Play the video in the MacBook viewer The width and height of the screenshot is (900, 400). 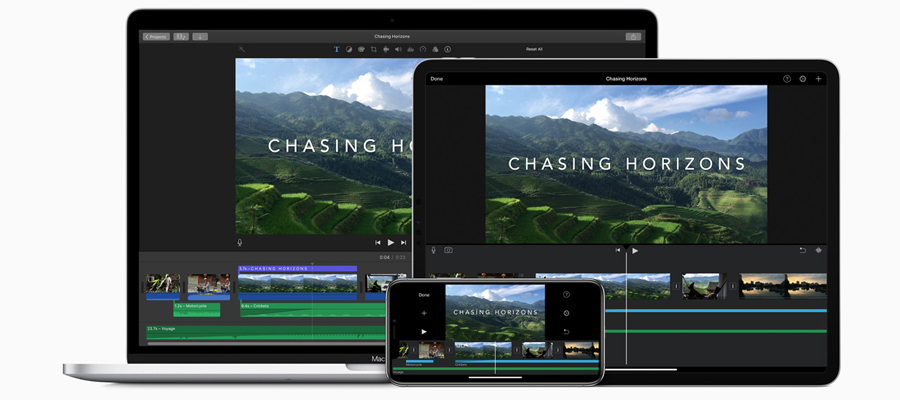(390, 242)
